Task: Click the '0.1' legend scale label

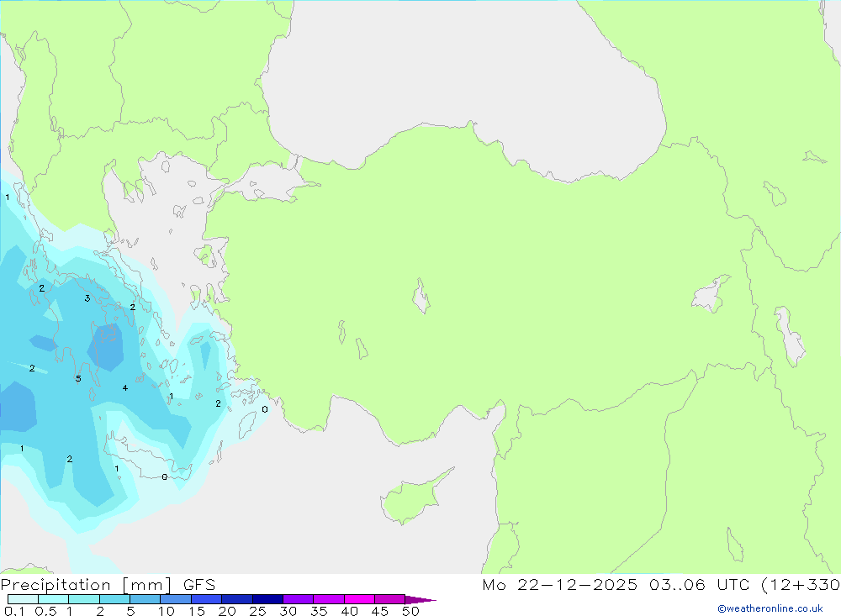Action: pyautogui.click(x=14, y=611)
